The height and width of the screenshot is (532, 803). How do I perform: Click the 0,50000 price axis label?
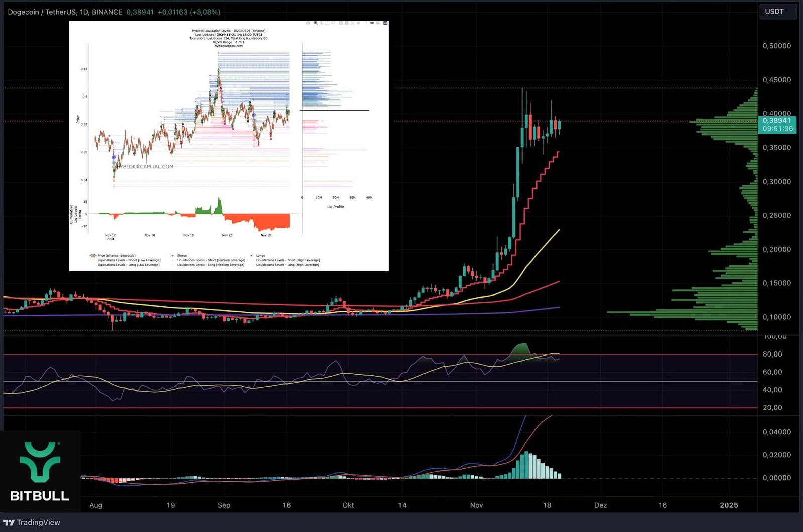[777, 46]
